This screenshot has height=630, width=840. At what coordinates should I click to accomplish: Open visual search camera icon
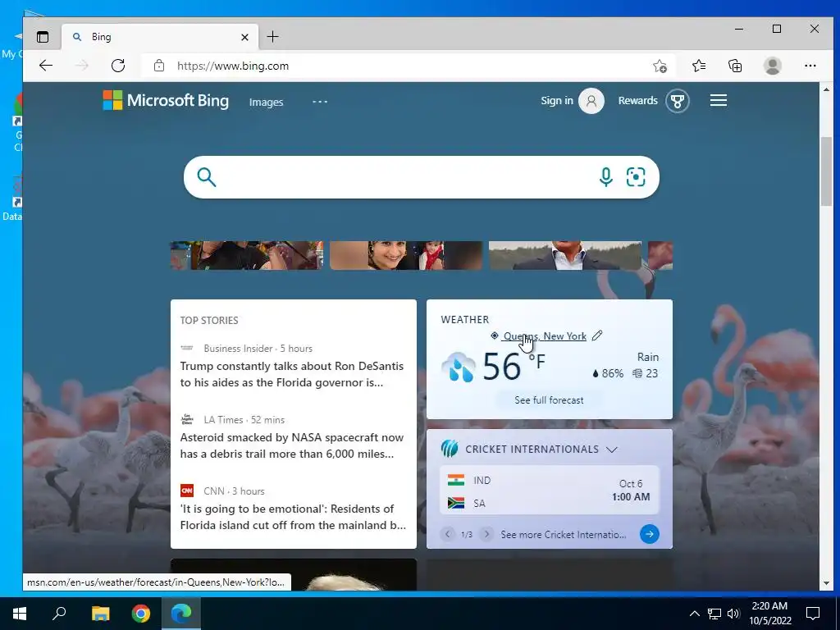pyautogui.click(x=636, y=177)
